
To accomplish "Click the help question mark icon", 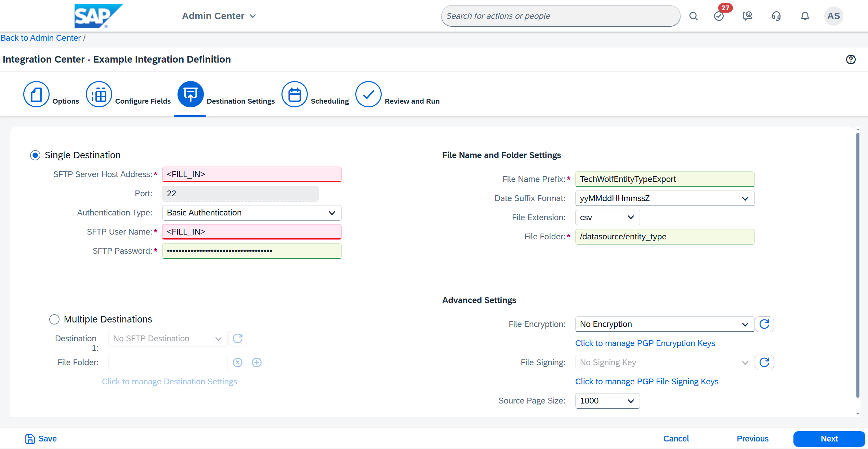I will 851,60.
